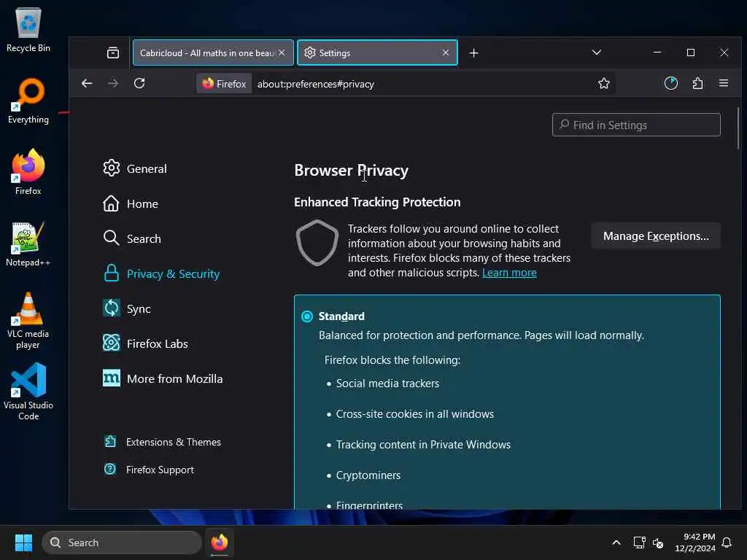
Task: Open the Sync settings category
Action: click(127, 308)
